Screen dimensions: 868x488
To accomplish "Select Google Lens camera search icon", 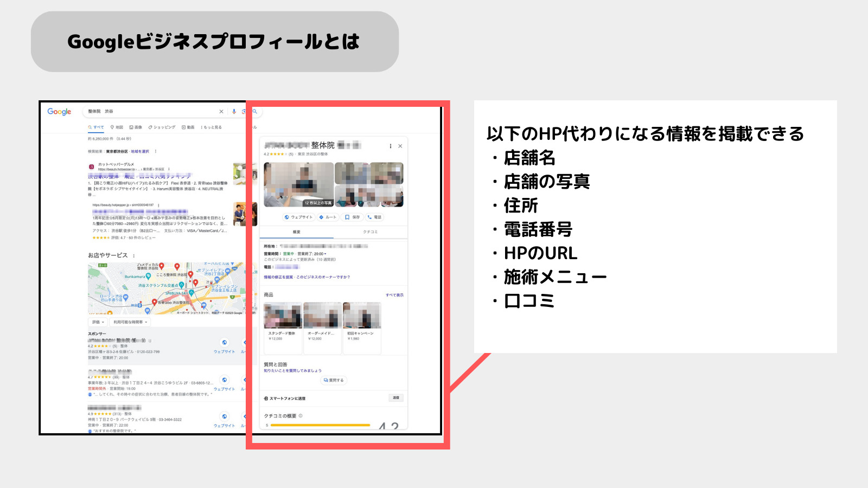I will (x=244, y=111).
